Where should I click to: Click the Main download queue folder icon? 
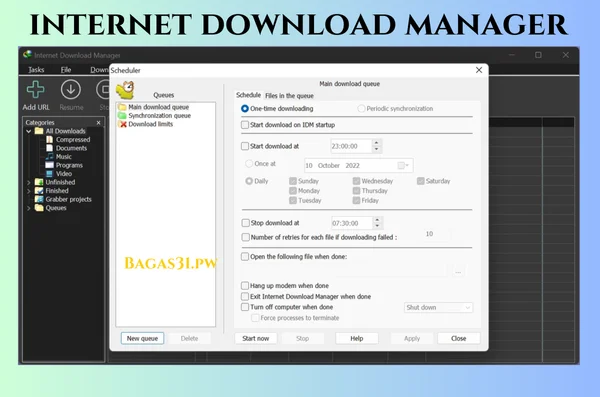122,107
